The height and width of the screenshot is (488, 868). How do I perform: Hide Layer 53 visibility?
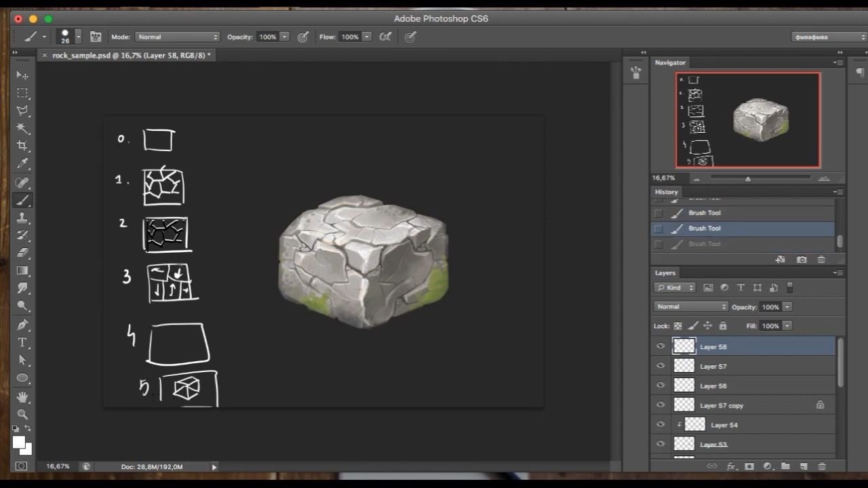[660, 444]
